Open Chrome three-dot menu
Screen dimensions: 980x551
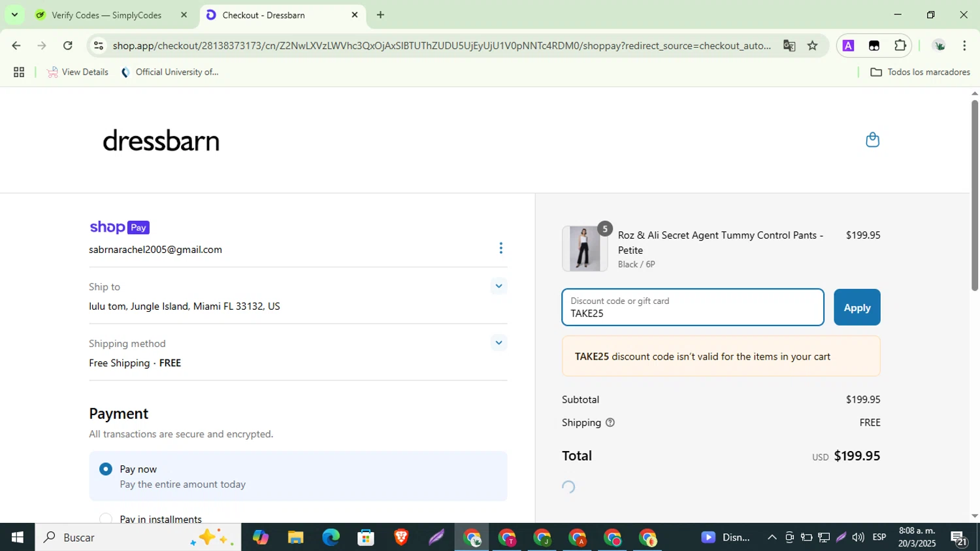tap(964, 46)
